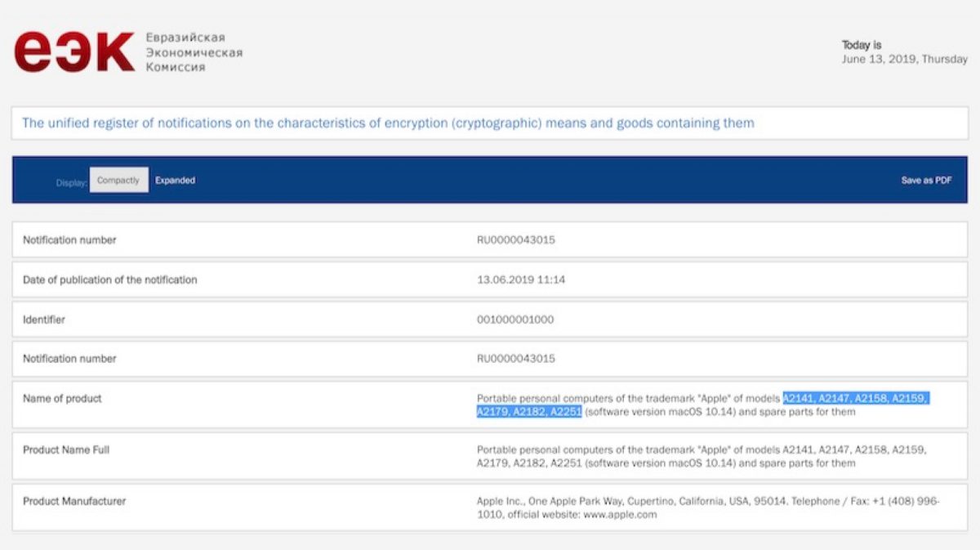This screenshot has height=550, width=980.
Task: Switch display mode to Compactly
Action: pyautogui.click(x=118, y=181)
